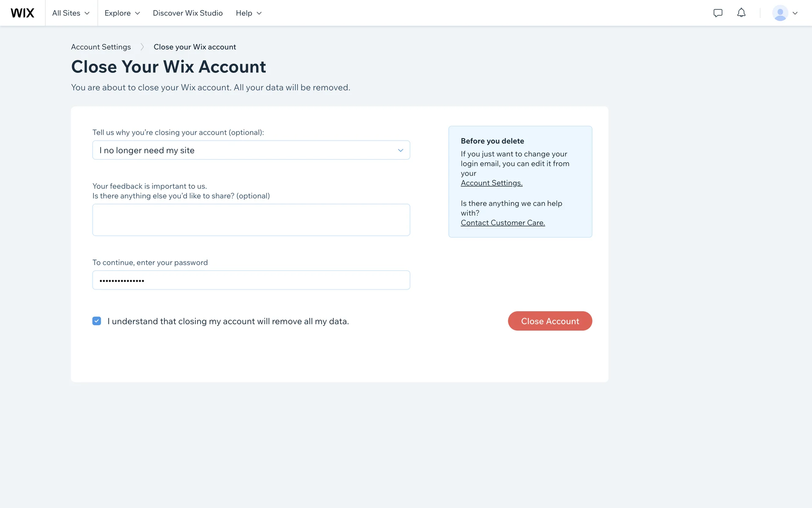Click into the password field

pyautogui.click(x=251, y=280)
